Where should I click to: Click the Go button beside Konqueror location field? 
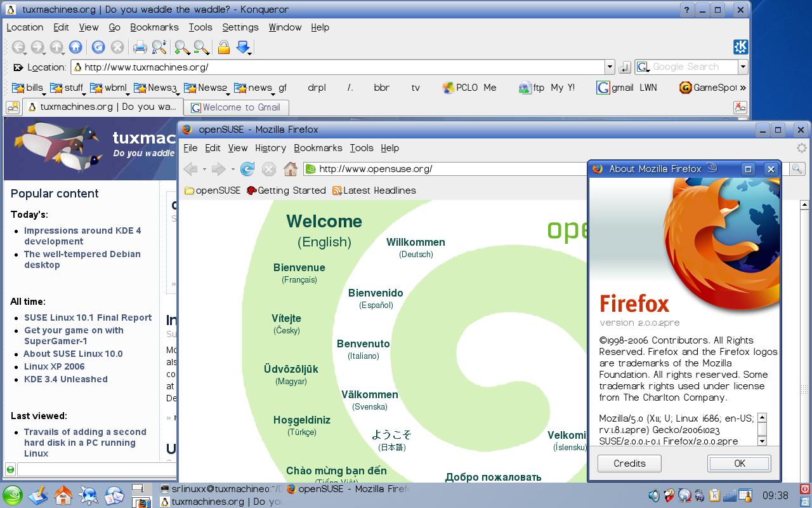point(624,67)
